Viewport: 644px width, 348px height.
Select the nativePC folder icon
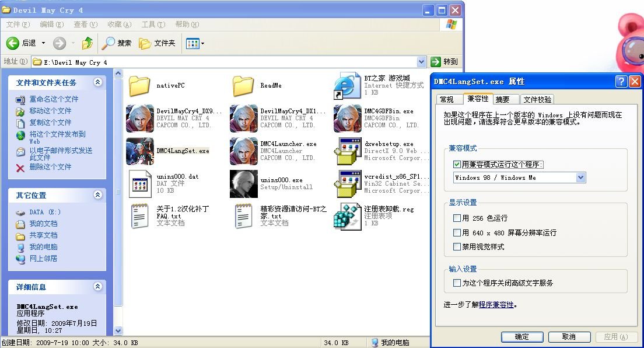pyautogui.click(x=140, y=86)
